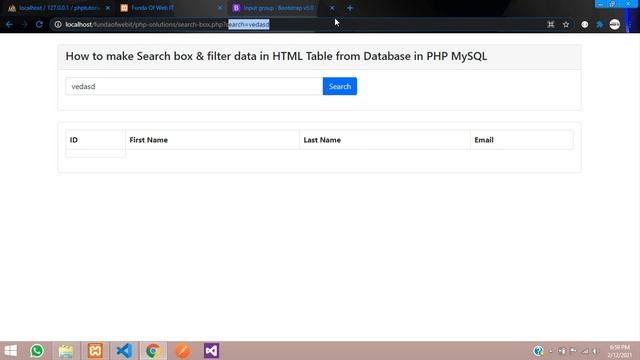
Task: Open the Windows Start menu
Action: (11, 351)
